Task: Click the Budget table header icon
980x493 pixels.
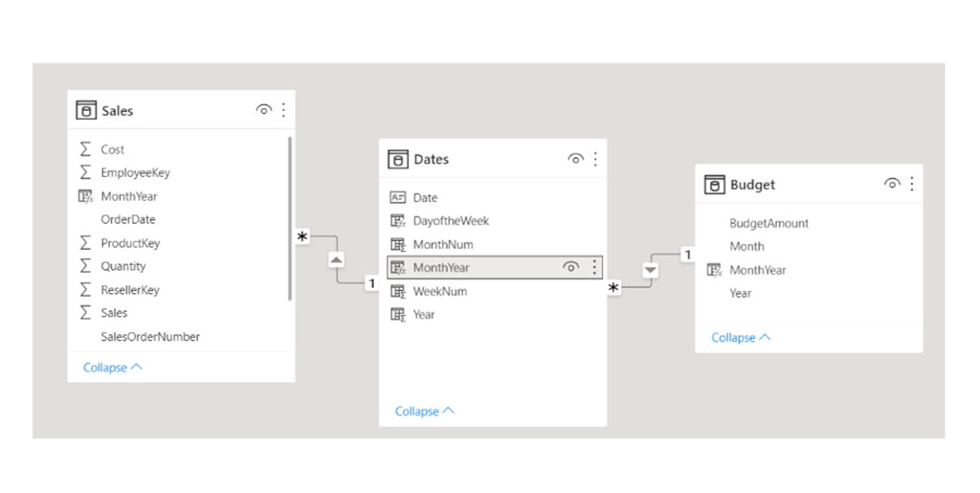Action: [x=714, y=185]
